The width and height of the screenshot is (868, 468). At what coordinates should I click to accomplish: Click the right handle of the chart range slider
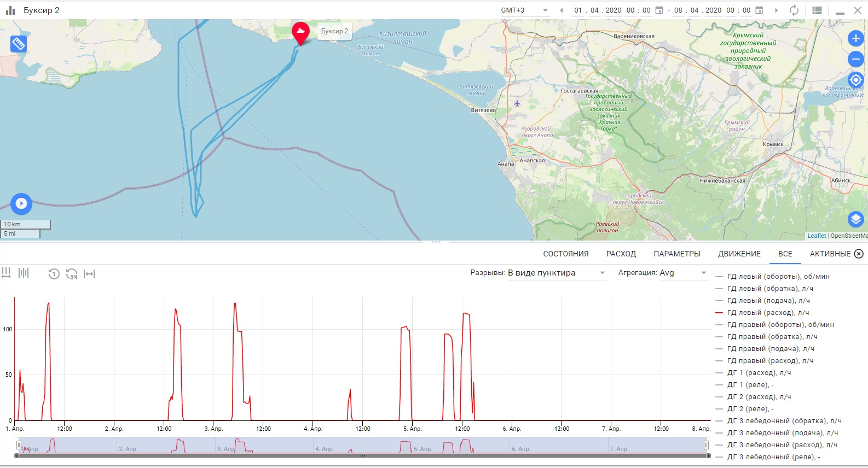tap(706, 445)
